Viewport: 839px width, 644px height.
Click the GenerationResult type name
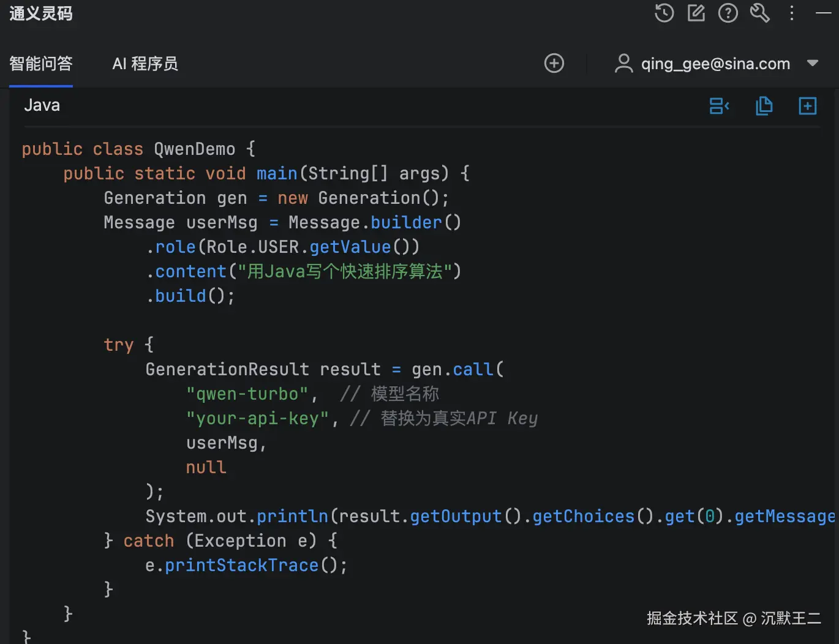227,369
